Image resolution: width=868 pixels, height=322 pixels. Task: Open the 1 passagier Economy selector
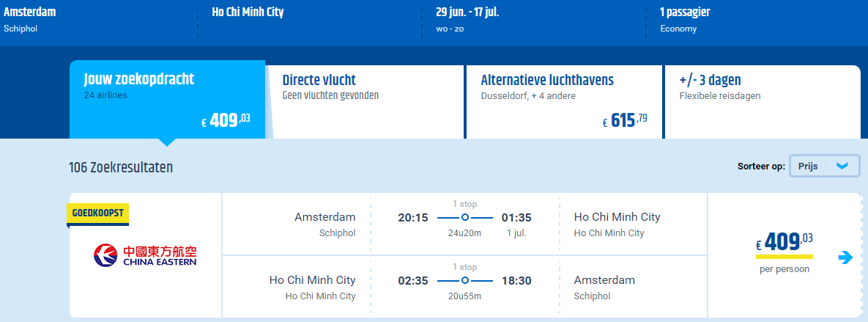click(x=755, y=19)
